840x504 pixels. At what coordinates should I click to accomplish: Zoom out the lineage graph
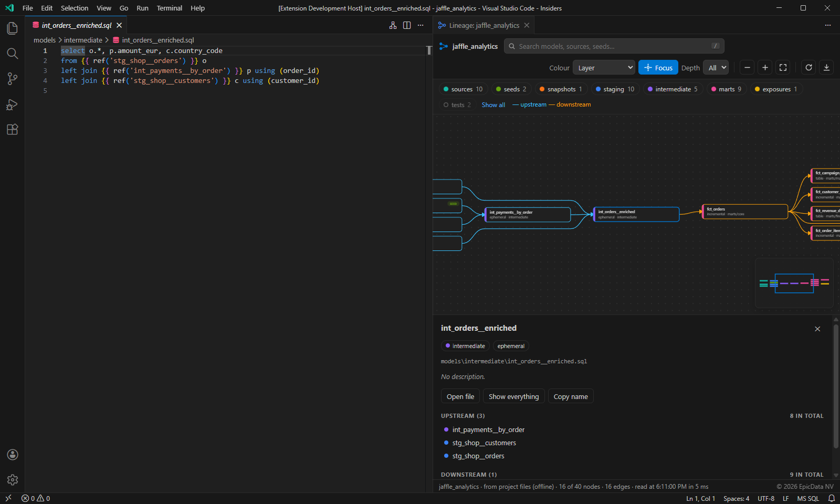[747, 67]
